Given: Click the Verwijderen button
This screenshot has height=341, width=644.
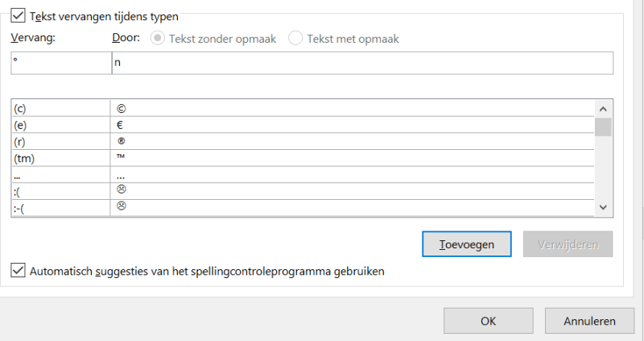Looking at the screenshot, I should tap(568, 243).
